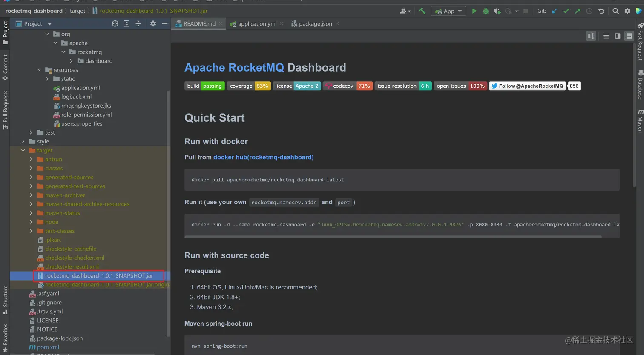This screenshot has height=355, width=644.
Task: Open the Maven tool window
Action: pos(640,121)
